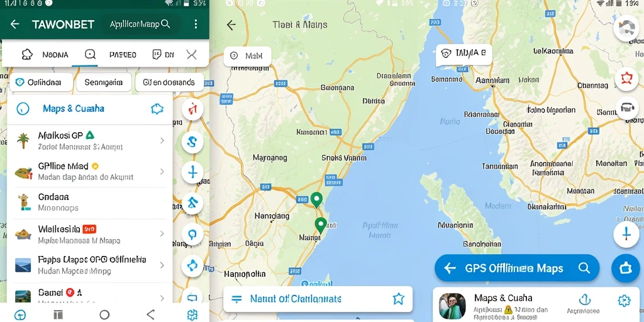Tap the Android home circle button
Viewport: 644px width, 322px height.
[x=105, y=314]
